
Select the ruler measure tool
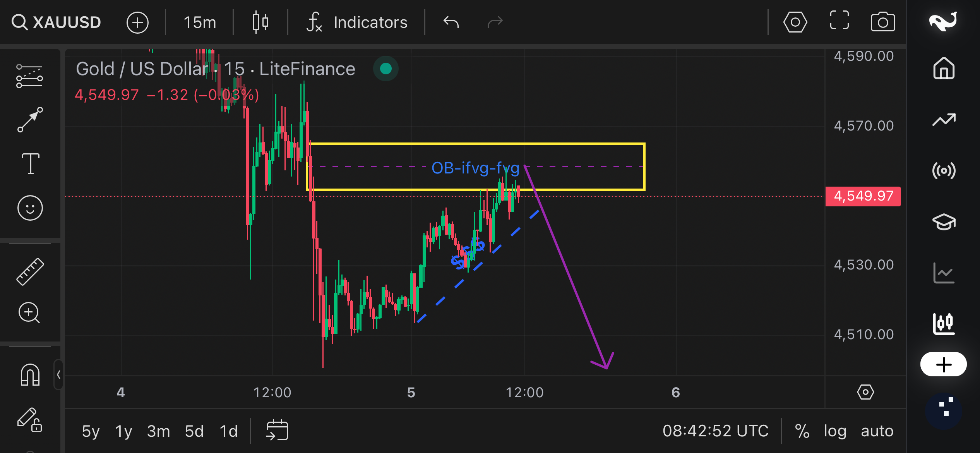click(x=30, y=272)
